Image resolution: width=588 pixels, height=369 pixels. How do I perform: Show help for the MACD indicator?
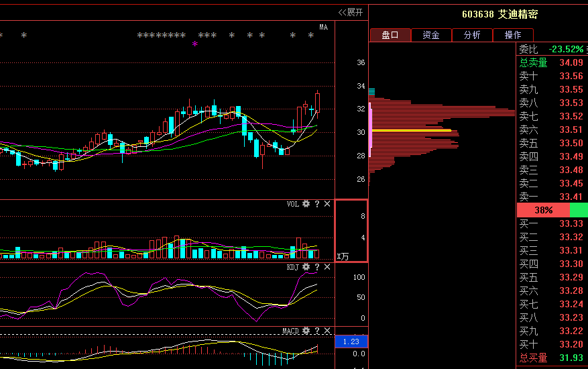[x=317, y=331]
